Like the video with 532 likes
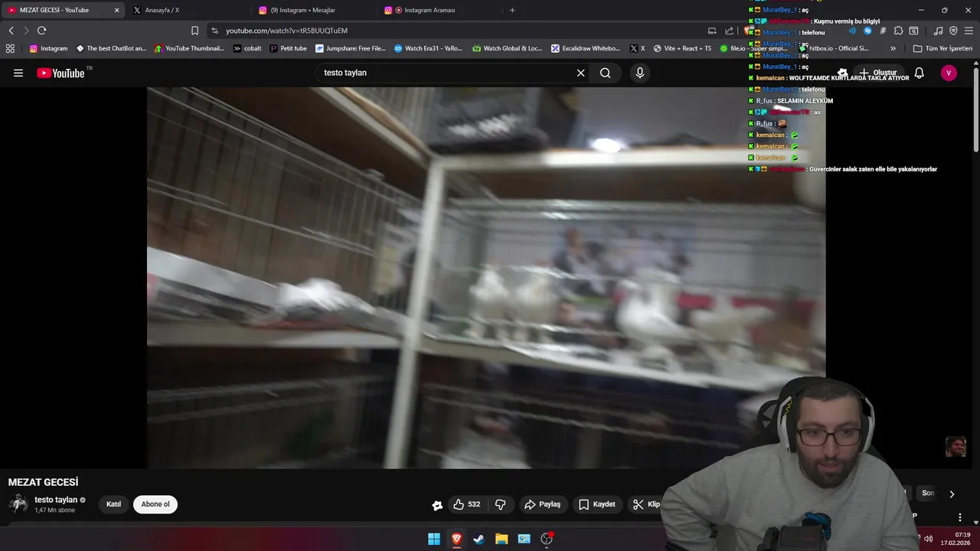 467,504
